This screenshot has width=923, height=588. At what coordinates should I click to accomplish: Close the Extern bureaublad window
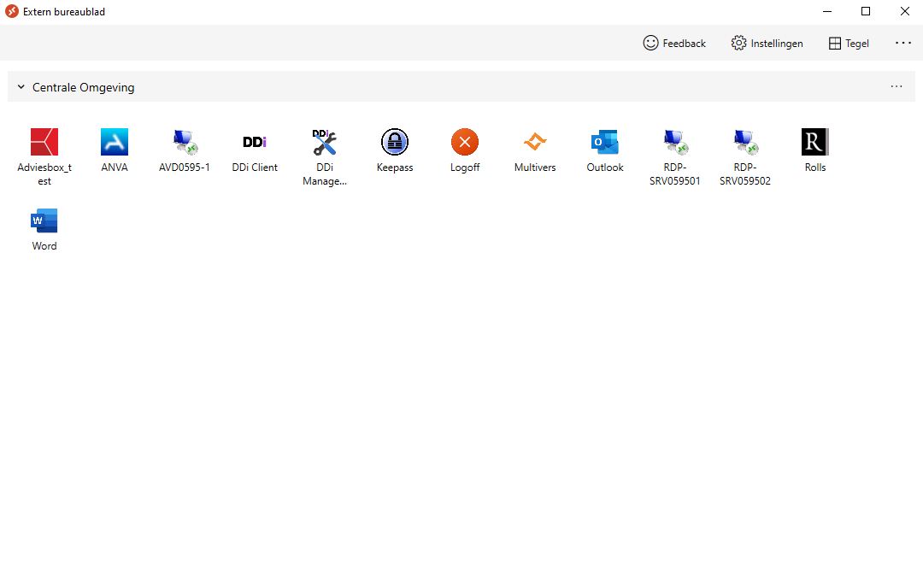tap(904, 12)
